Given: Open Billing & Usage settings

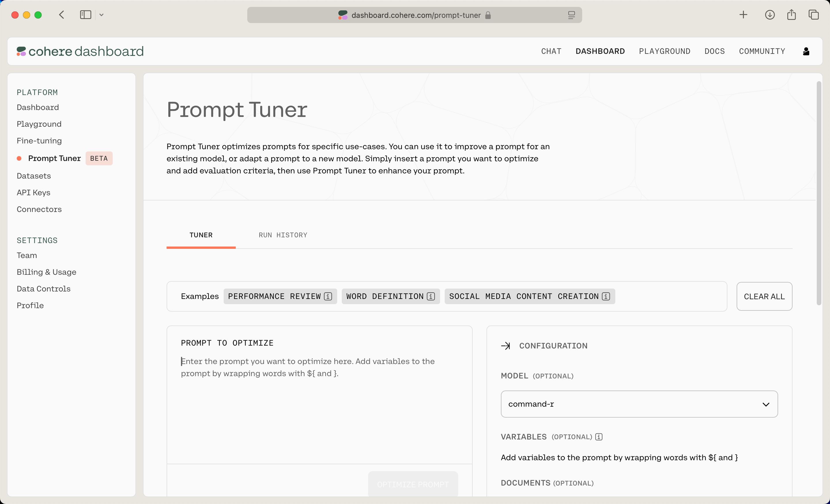Looking at the screenshot, I should [46, 272].
